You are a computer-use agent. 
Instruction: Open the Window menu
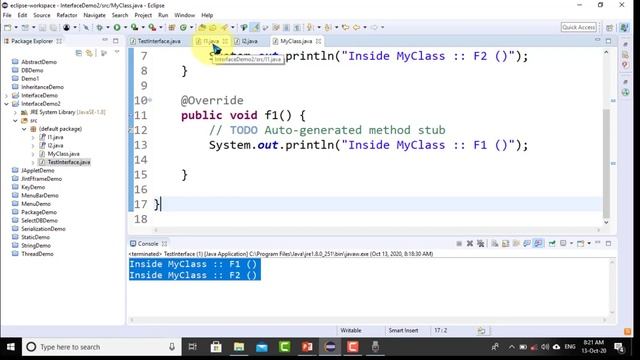pos(184,15)
